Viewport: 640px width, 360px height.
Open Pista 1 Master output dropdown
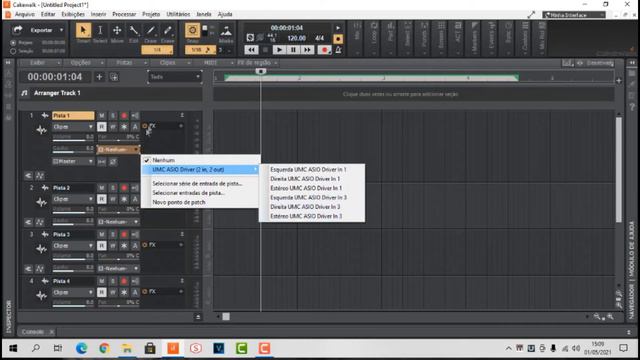point(73,161)
